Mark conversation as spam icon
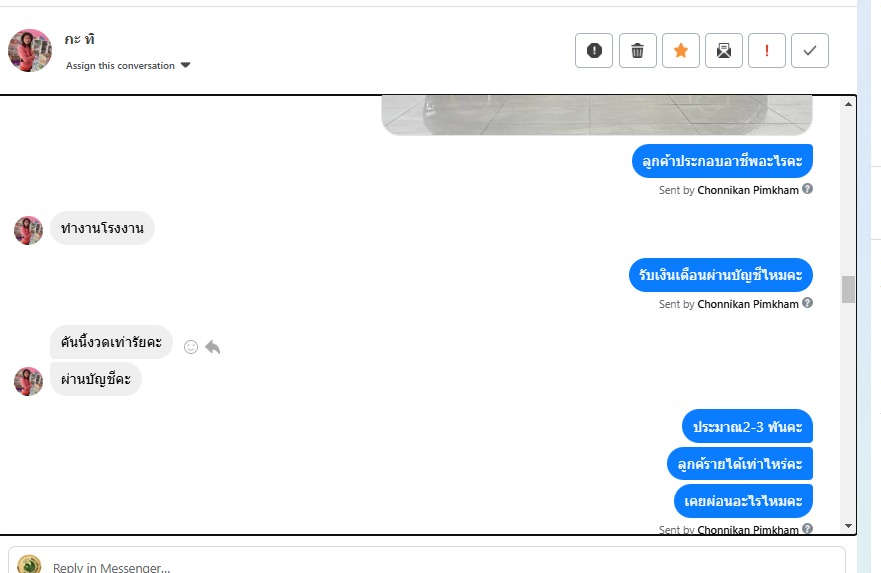The image size is (881, 573). [594, 51]
